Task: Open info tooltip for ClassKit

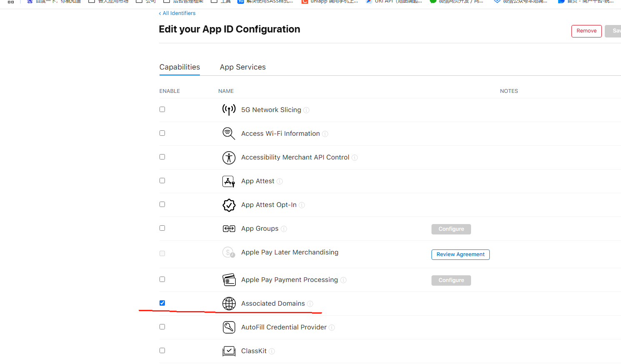Action: click(272, 352)
